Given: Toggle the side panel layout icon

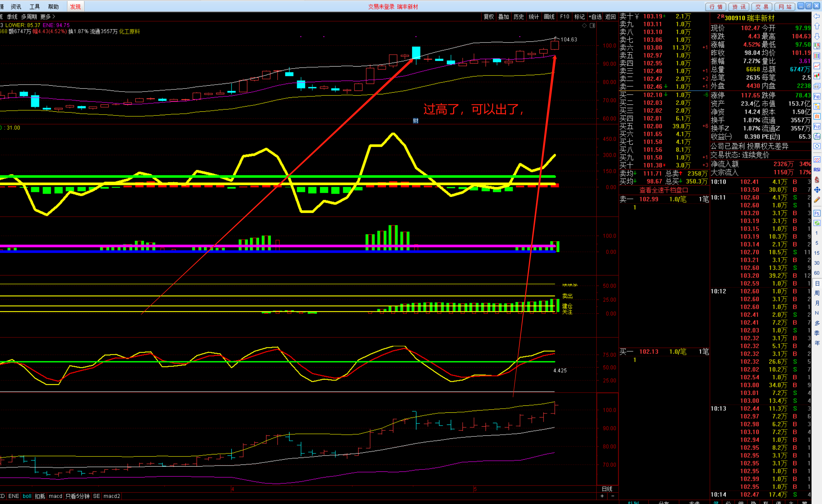Looking at the screenshot, I should tap(592, 26).
